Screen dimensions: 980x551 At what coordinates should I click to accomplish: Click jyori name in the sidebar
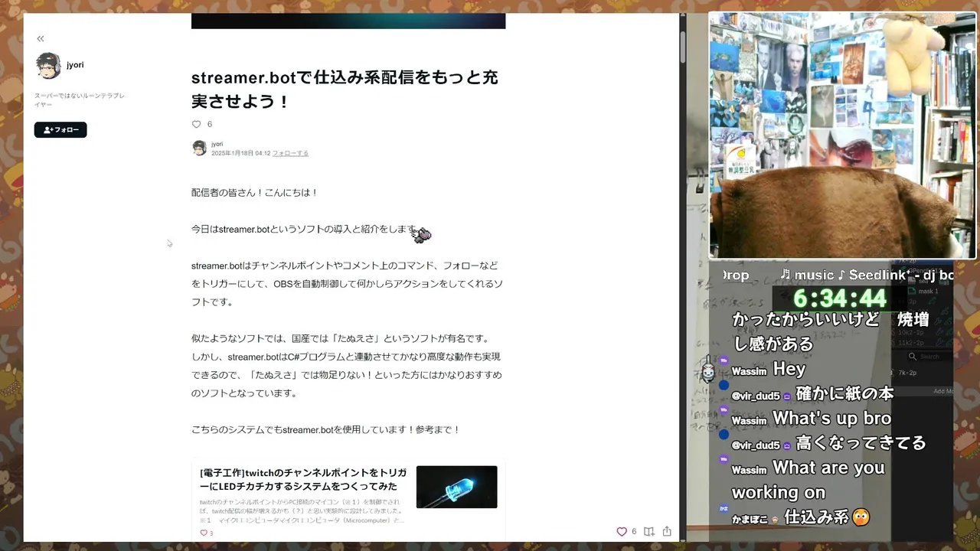75,65
